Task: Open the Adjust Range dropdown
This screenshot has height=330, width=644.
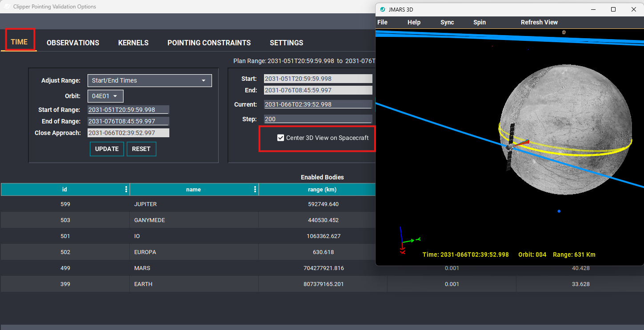Action: click(x=150, y=80)
